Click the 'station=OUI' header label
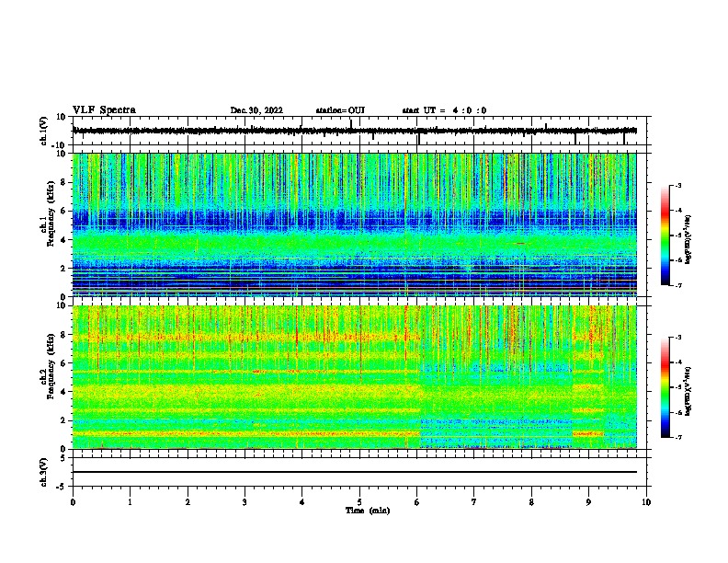Image resolution: width=728 pixels, height=563 pixels. pos(340,110)
